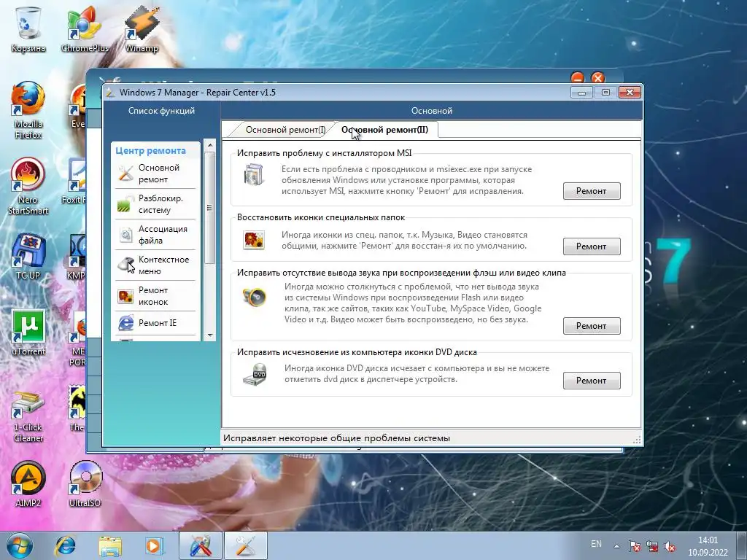Open 1-Click Cleaner desktop shortcut
Viewport: 747px width, 560px height.
click(28, 416)
